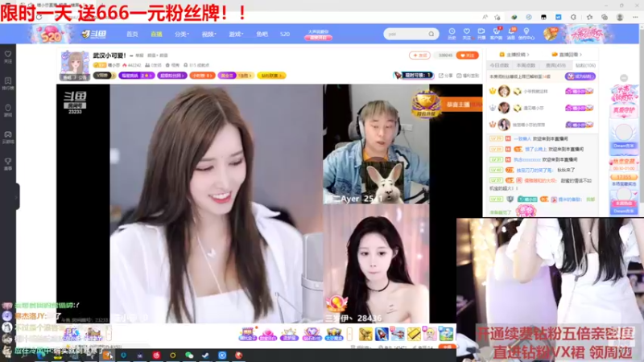This screenshot has width=644, height=362.
Task: Open the 主播投稿 link
Action: 514,55
